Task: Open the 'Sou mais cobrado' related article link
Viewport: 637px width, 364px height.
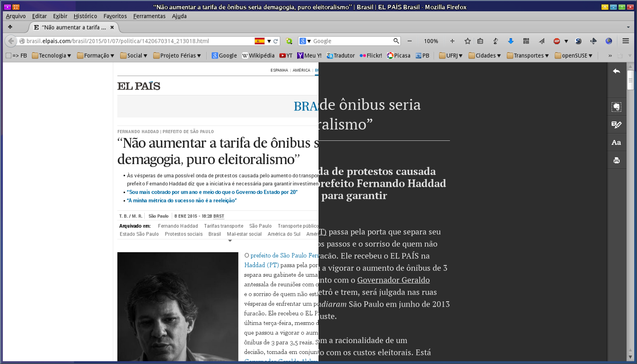Action: click(x=212, y=192)
